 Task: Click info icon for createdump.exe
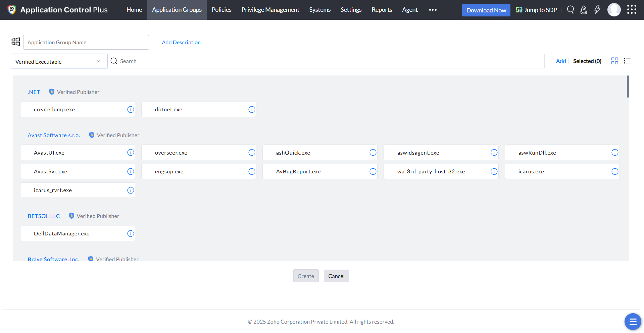pos(131,110)
